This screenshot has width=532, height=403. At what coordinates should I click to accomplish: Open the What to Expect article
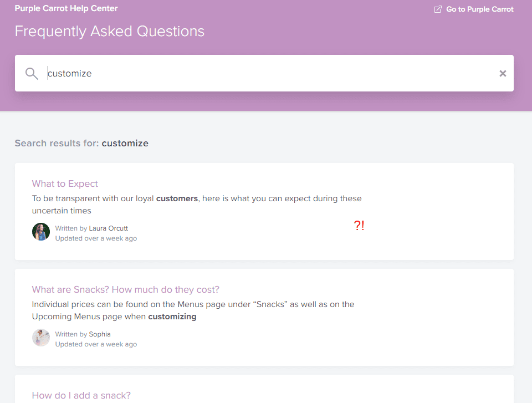coord(65,183)
